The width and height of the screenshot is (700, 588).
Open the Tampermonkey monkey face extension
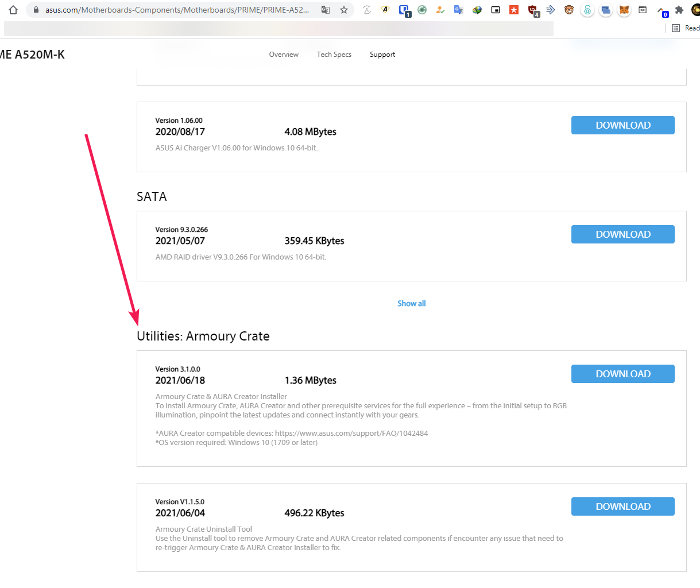[x=569, y=10]
